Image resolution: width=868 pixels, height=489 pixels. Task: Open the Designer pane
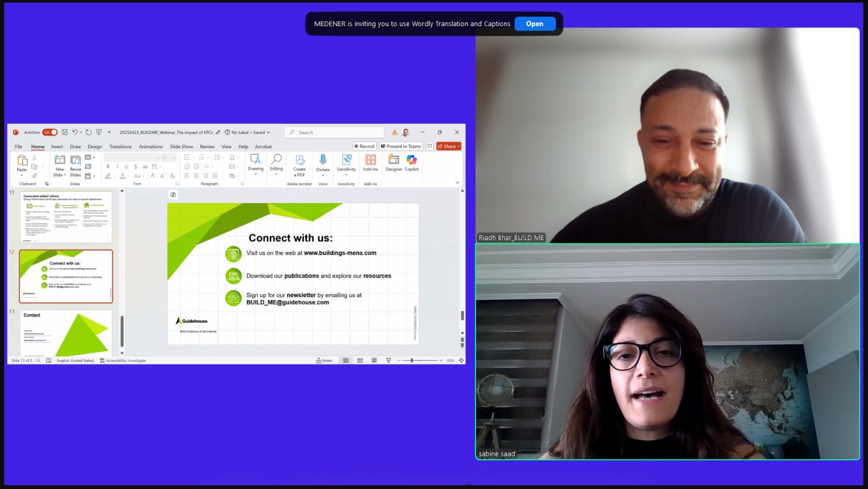[394, 163]
